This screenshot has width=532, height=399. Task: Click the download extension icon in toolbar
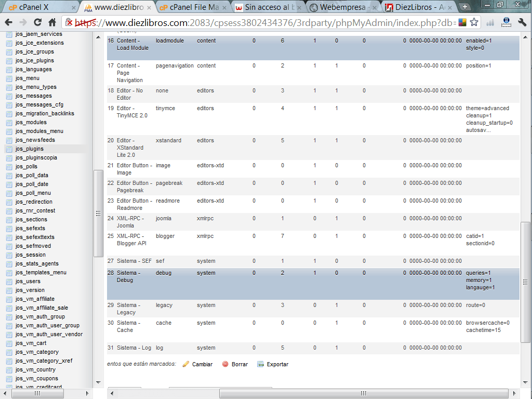pyautogui.click(x=506, y=22)
